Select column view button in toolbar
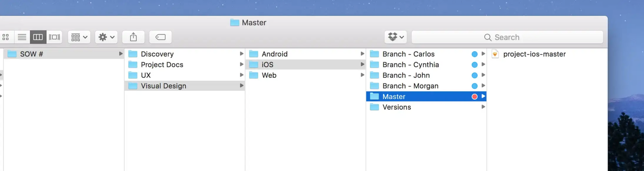Screen dimensions: 644x171 point(38,37)
